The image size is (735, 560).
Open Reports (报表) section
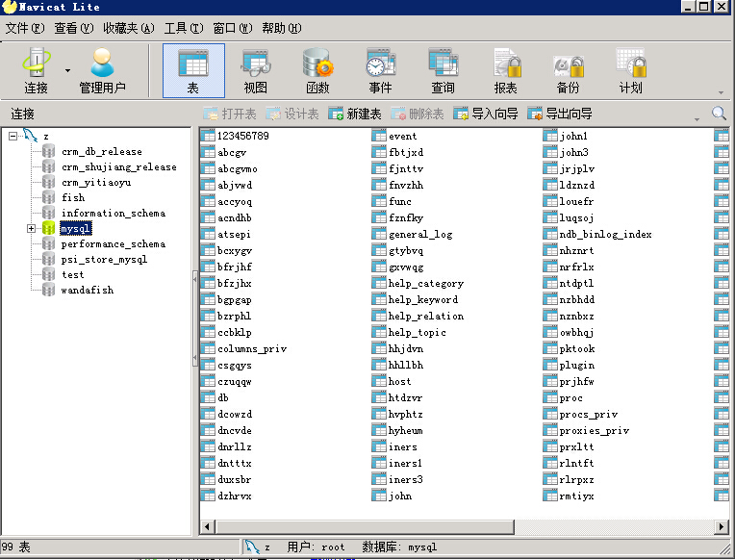tap(505, 70)
